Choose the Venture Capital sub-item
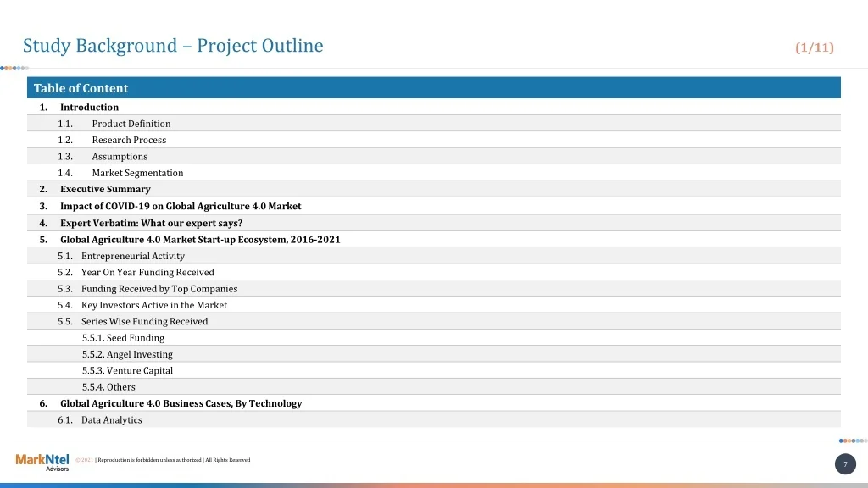The height and width of the screenshot is (488, 868). [x=127, y=371]
